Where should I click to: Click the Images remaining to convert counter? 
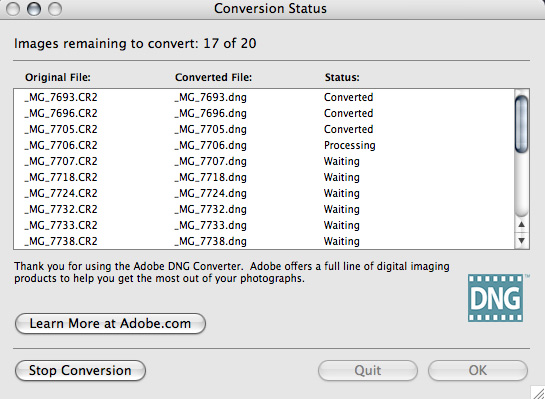point(135,44)
